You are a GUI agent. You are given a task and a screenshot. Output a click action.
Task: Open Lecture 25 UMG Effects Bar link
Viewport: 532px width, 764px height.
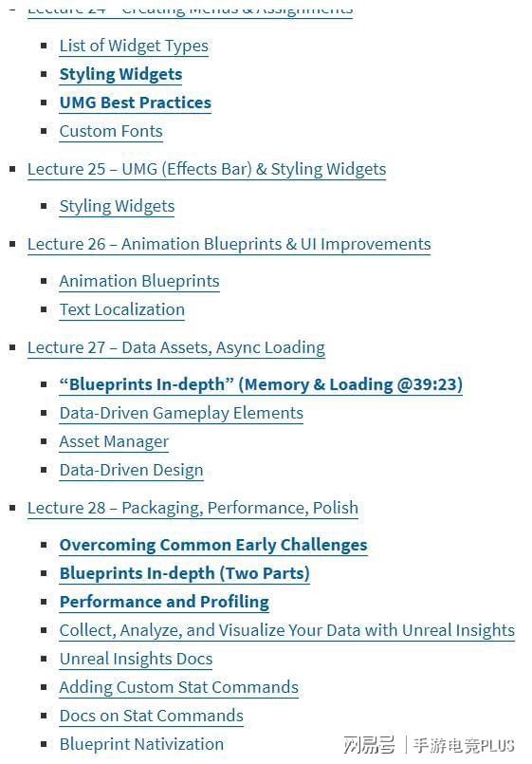(207, 169)
